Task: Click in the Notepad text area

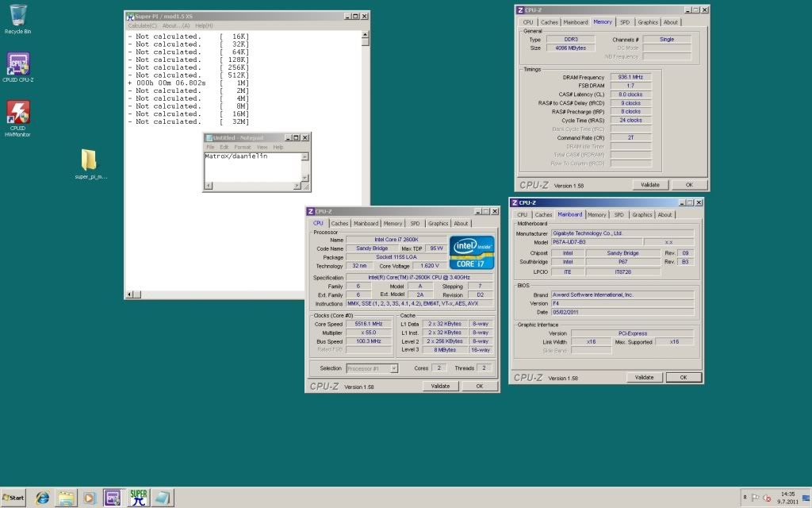Action: tap(250, 169)
